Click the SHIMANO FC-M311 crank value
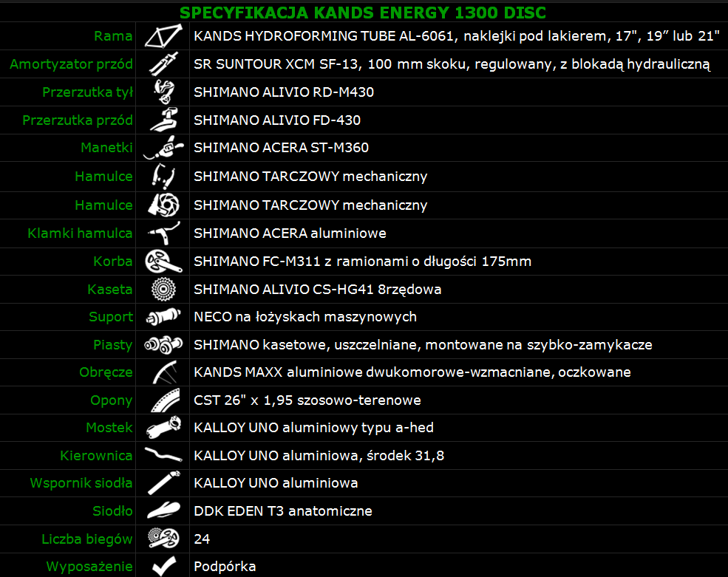Viewport: 728px width, 577px height. pyautogui.click(x=362, y=262)
